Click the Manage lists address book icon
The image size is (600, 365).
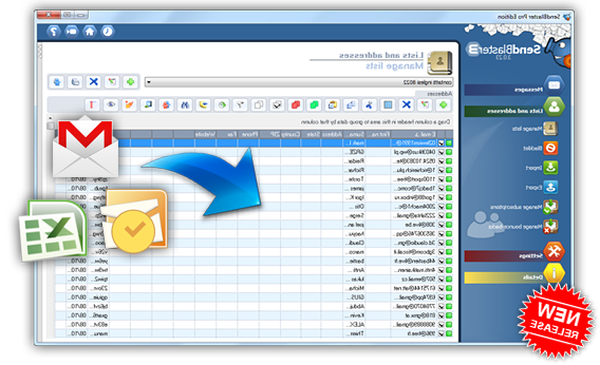550,128
